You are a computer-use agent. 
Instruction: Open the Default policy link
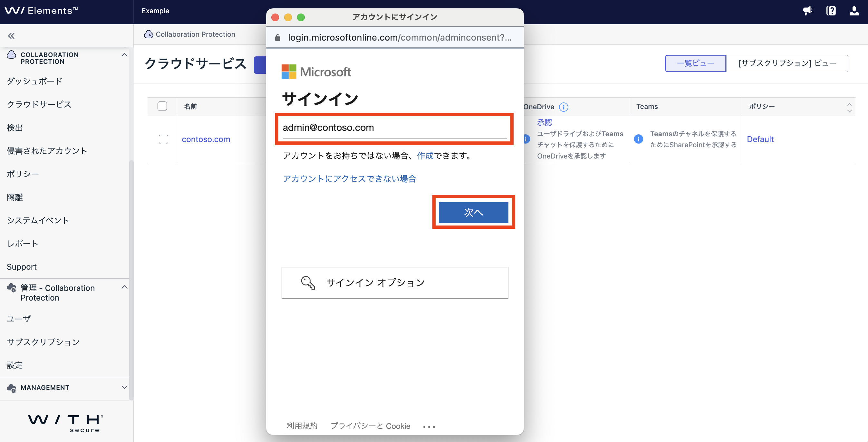pyautogui.click(x=760, y=139)
